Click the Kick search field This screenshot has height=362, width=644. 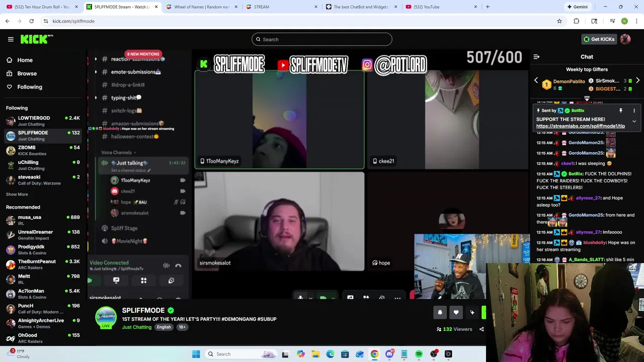click(322, 39)
